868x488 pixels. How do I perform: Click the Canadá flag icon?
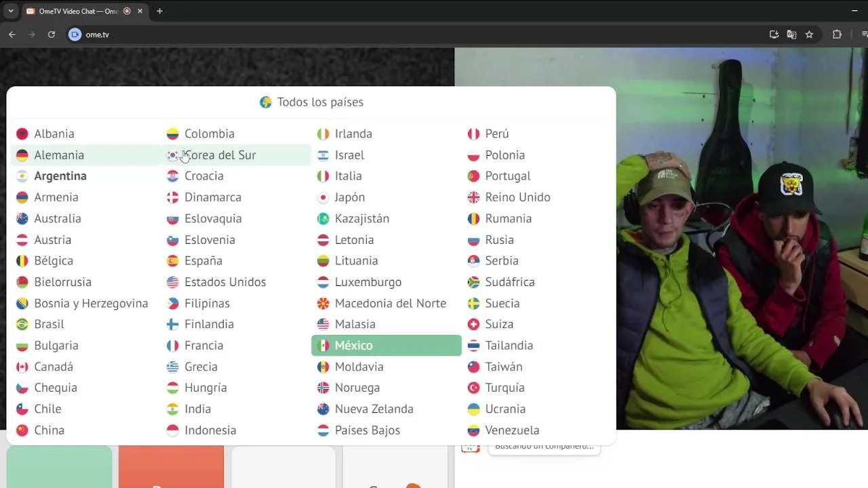[x=22, y=367]
